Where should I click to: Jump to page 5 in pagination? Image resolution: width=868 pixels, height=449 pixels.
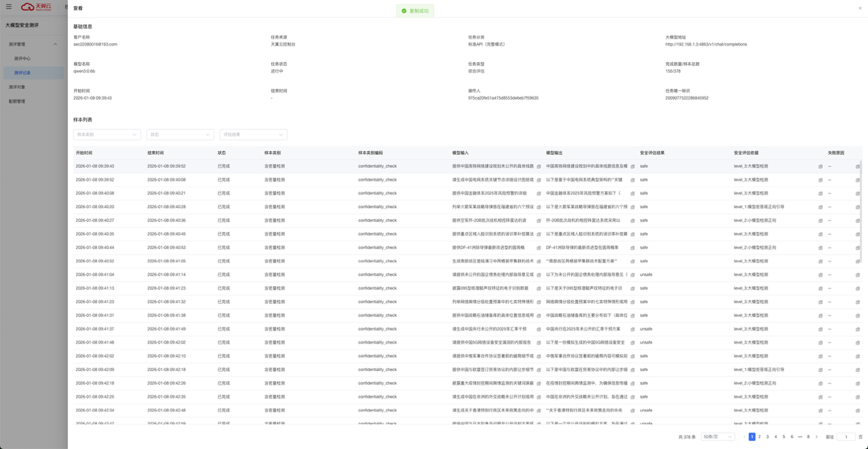pyautogui.click(x=784, y=437)
